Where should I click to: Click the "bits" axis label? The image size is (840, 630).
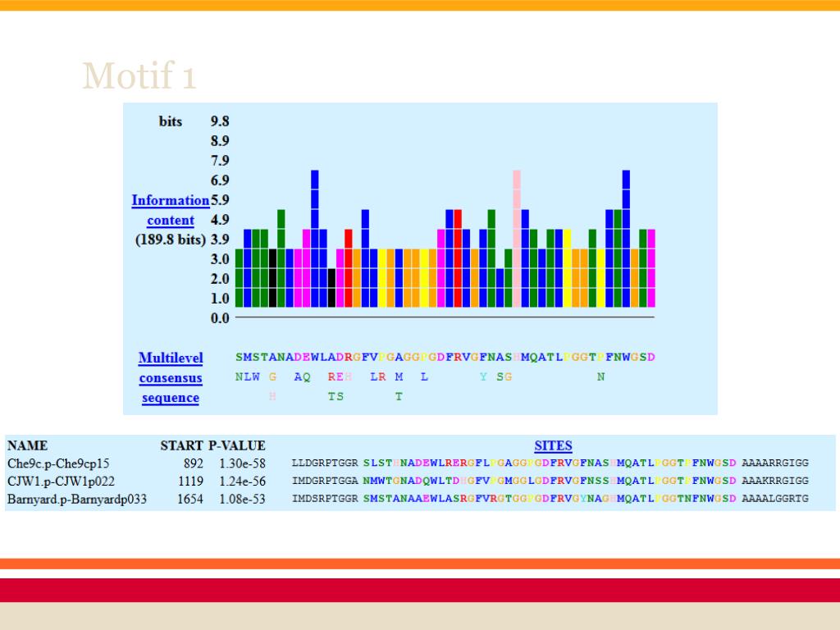click(x=170, y=121)
